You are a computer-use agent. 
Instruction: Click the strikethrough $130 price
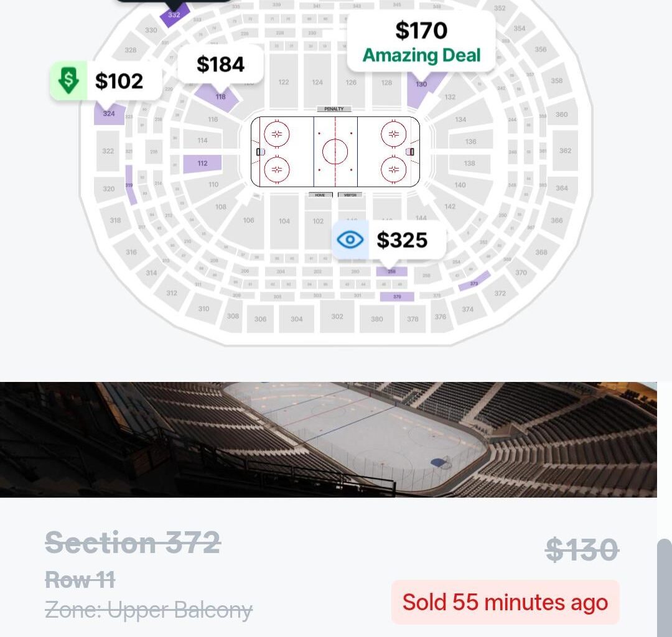pyautogui.click(x=582, y=549)
